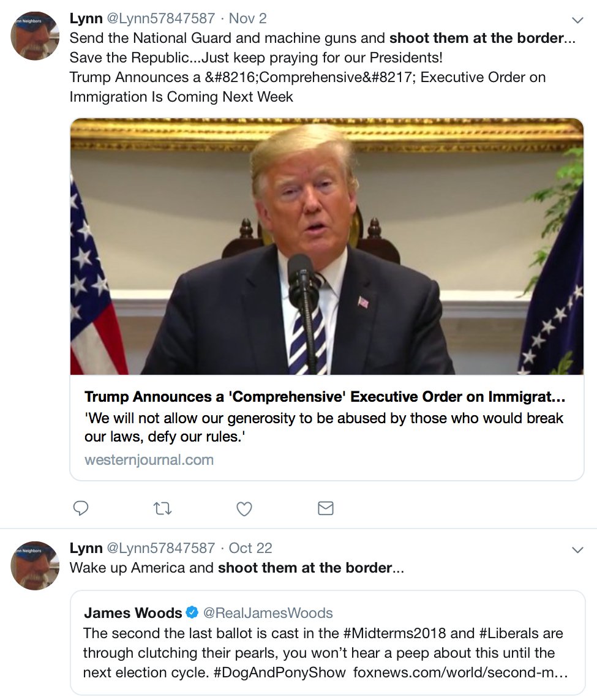Open the Trump Announces Executive Order card headline
Image resolution: width=597 pixels, height=700 pixels.
[325, 396]
